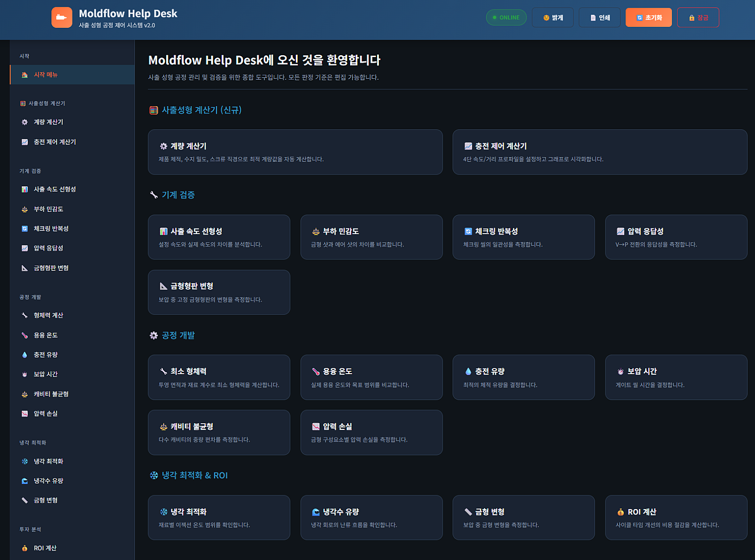The width and height of the screenshot is (755, 560).
Task: Open the 체크링 반복성 card
Action: tap(524, 237)
